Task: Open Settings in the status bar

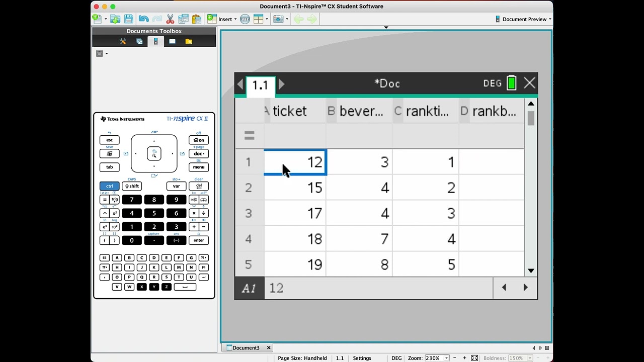Action: (362, 358)
